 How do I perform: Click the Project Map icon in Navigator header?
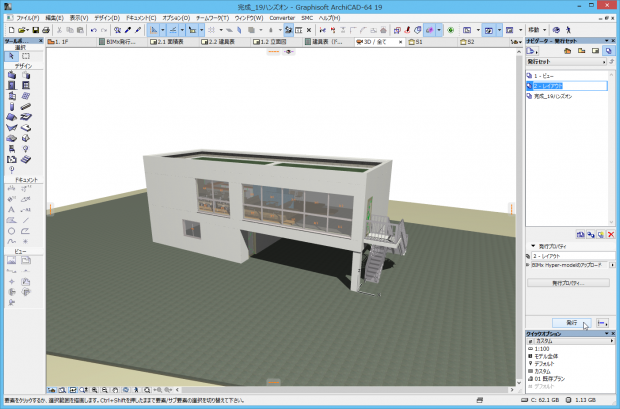(567, 51)
